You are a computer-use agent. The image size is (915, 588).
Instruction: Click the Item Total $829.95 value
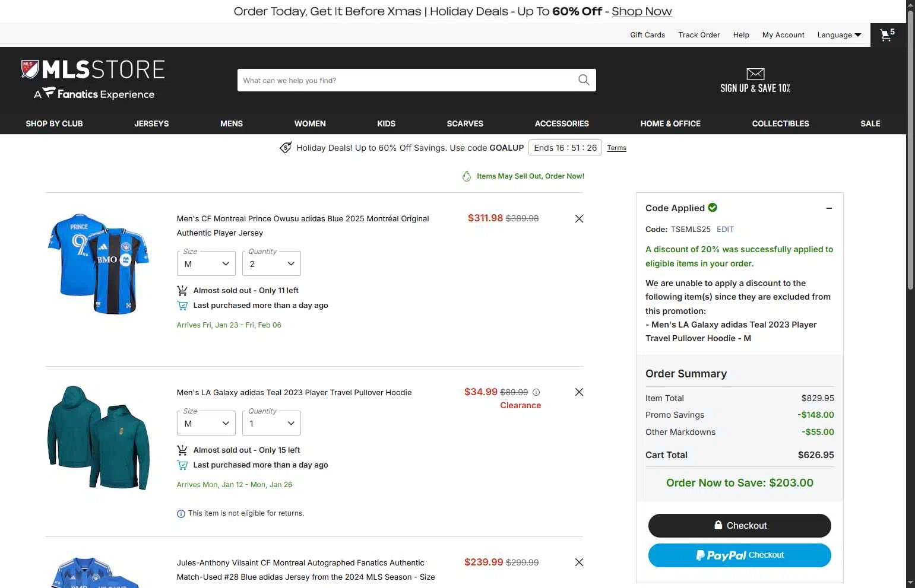click(818, 399)
